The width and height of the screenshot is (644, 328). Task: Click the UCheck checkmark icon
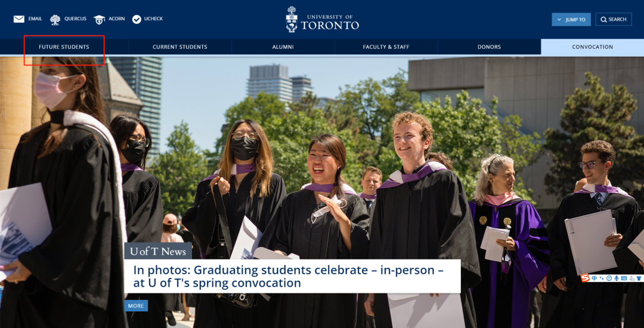pos(137,19)
